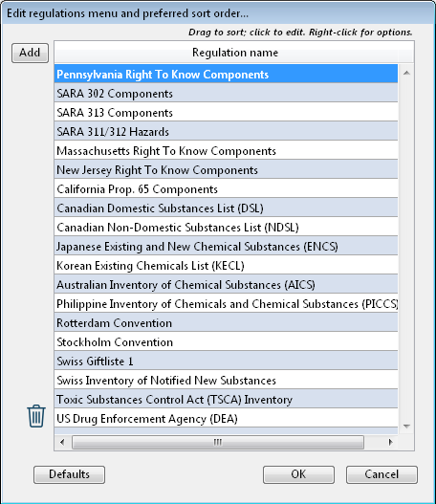Click the horizontal scrollbar left arrow
Viewport: 436px width, 504px height.
pos(62,442)
